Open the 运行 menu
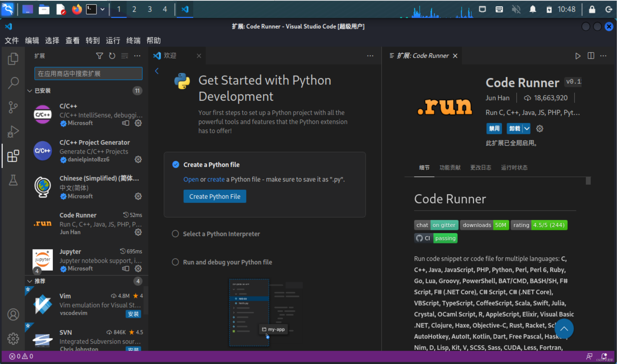 113,41
